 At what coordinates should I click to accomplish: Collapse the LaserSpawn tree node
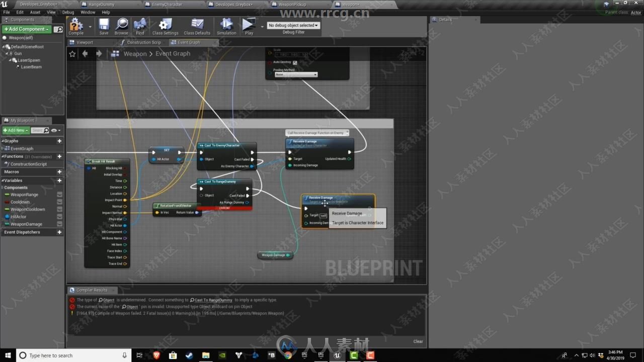[10, 60]
